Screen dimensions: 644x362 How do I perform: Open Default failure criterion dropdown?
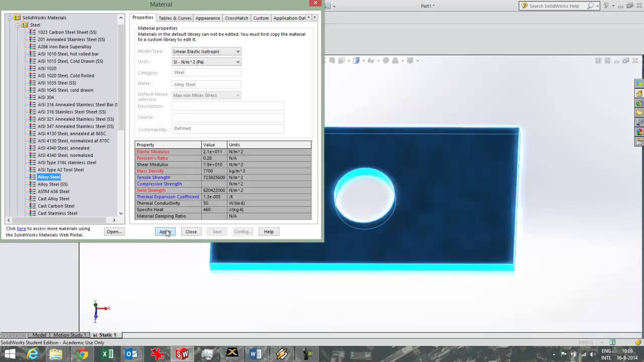pos(206,95)
